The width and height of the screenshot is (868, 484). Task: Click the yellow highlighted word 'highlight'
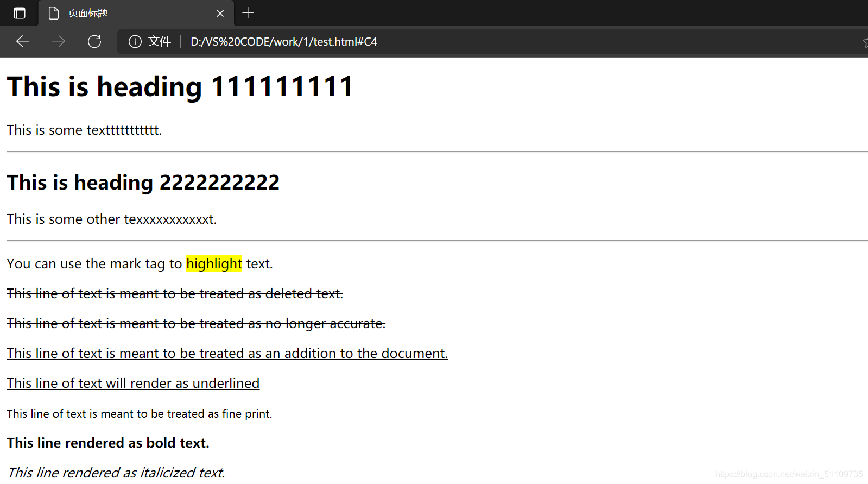point(214,263)
